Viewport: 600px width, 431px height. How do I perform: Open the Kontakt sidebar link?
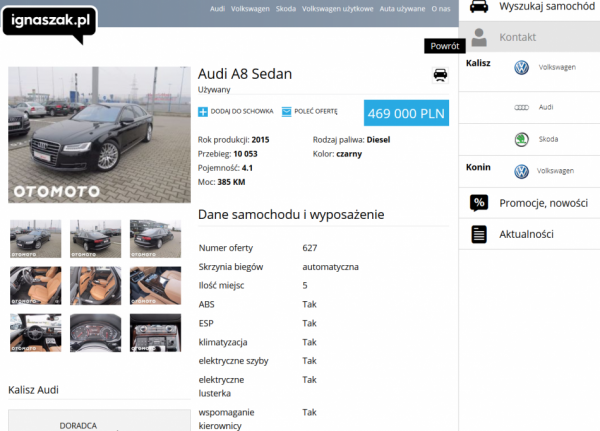coord(517,37)
